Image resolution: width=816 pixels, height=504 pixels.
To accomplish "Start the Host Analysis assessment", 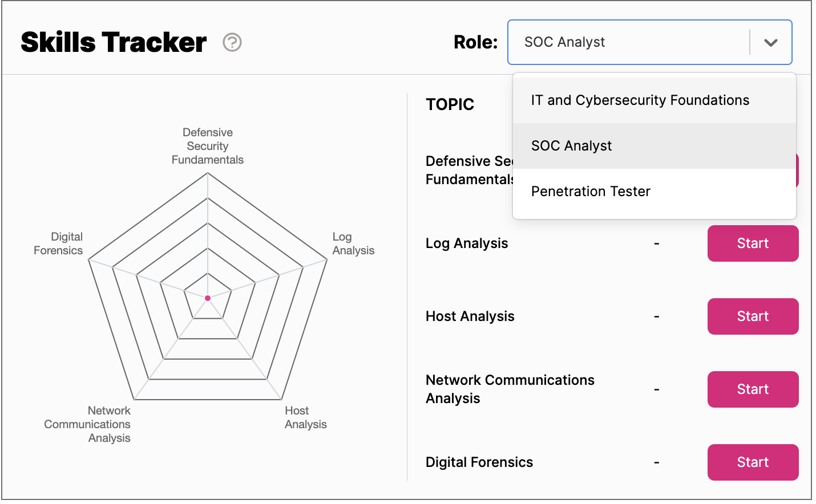I will [x=753, y=316].
